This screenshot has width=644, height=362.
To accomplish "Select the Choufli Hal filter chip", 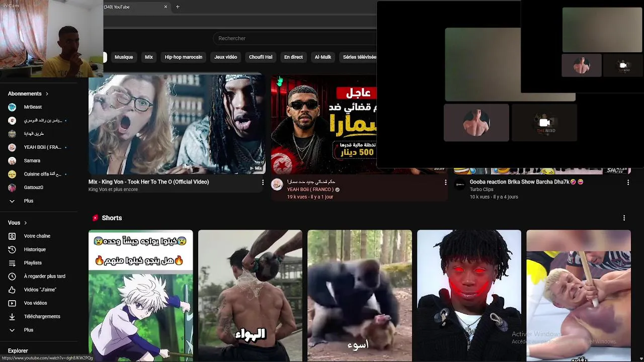I will (261, 57).
